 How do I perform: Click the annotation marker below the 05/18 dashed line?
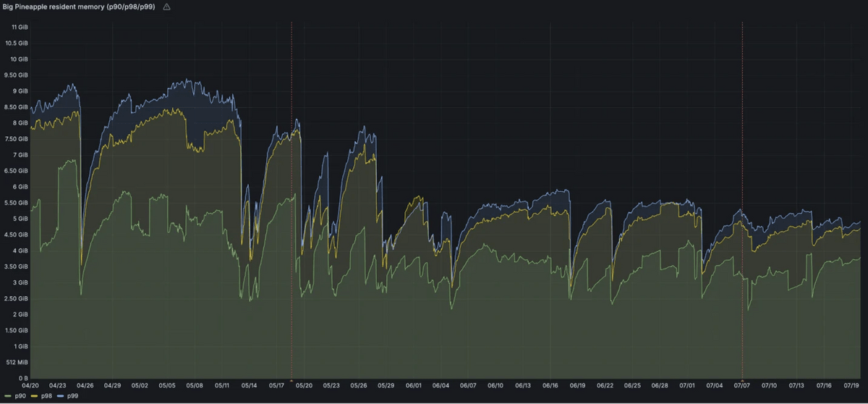(292, 380)
